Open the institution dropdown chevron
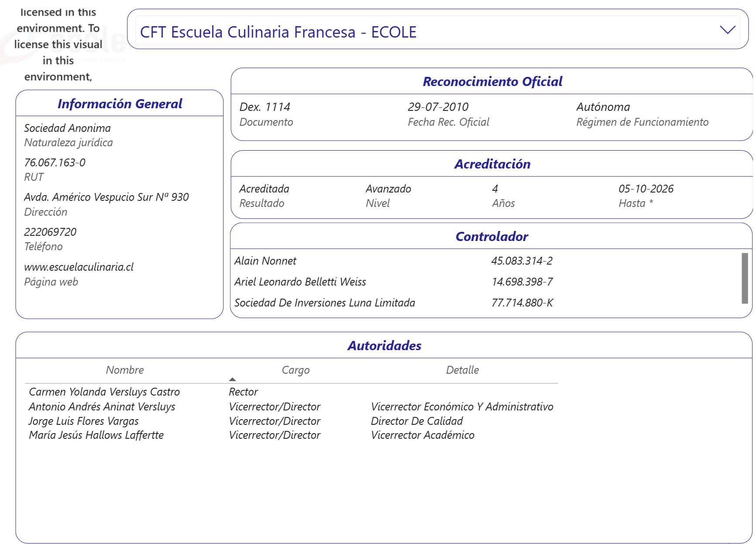The height and width of the screenshot is (544, 756). point(727,30)
